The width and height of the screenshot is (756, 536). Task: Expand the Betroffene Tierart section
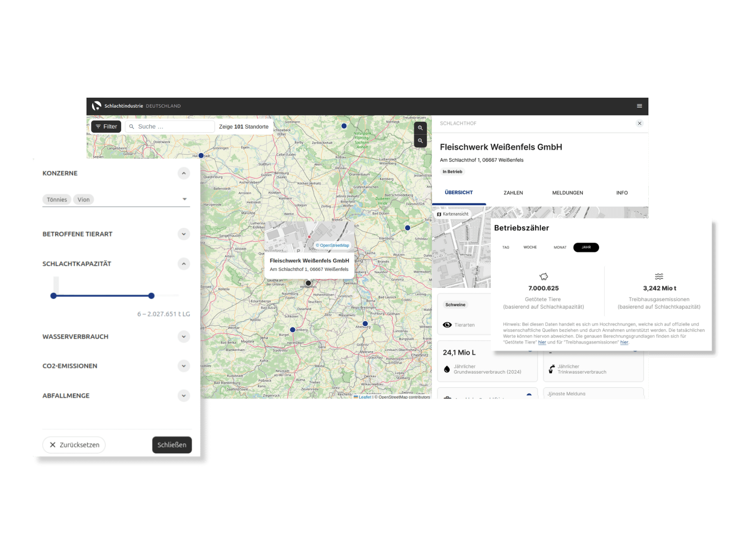184,234
